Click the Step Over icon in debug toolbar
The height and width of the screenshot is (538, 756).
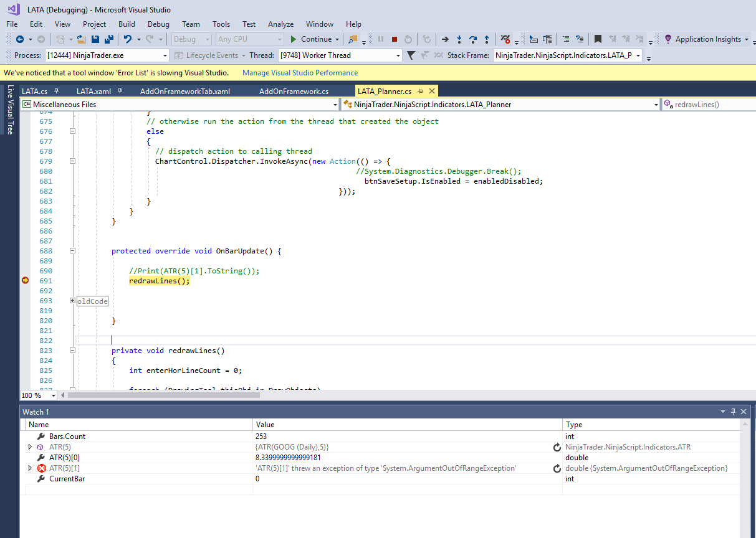coord(473,39)
